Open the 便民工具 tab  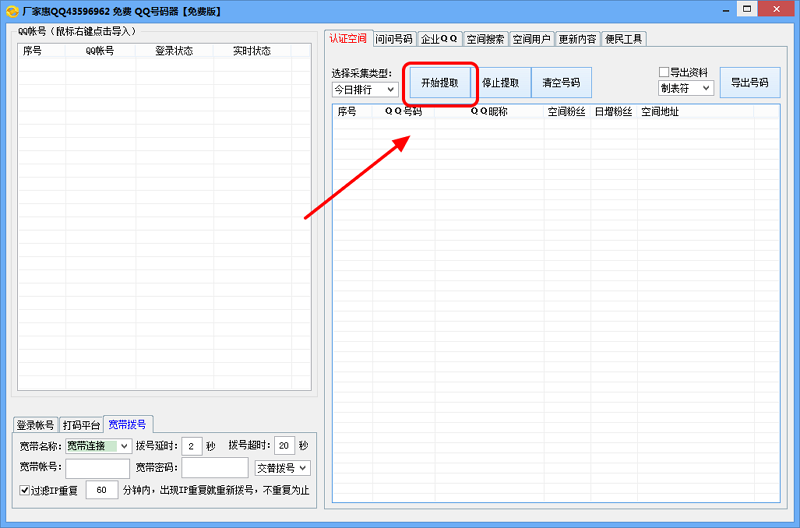click(x=623, y=39)
